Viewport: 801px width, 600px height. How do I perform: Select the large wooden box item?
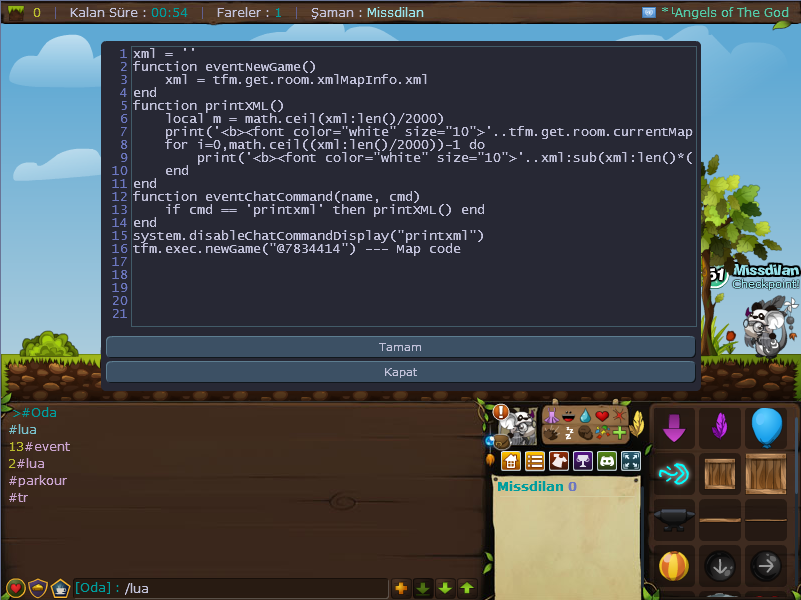pos(766,474)
